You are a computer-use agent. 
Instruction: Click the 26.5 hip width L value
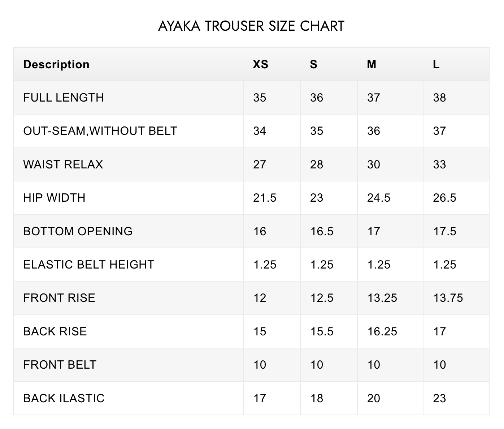click(444, 198)
